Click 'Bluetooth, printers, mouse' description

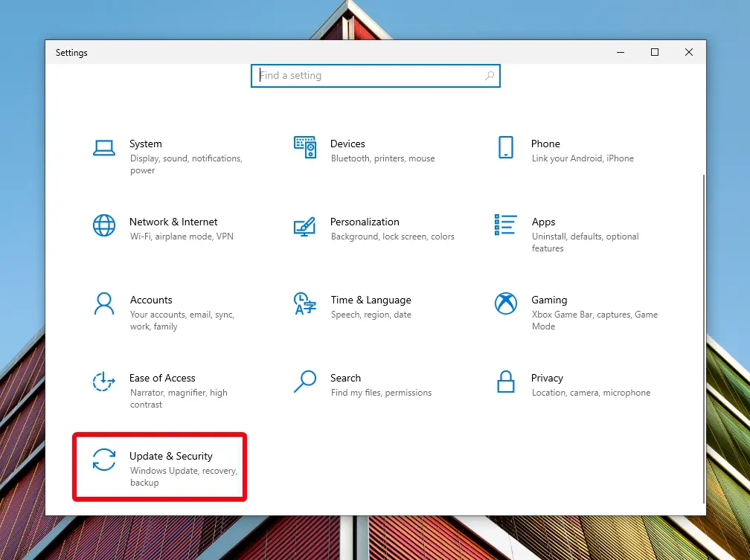point(382,158)
